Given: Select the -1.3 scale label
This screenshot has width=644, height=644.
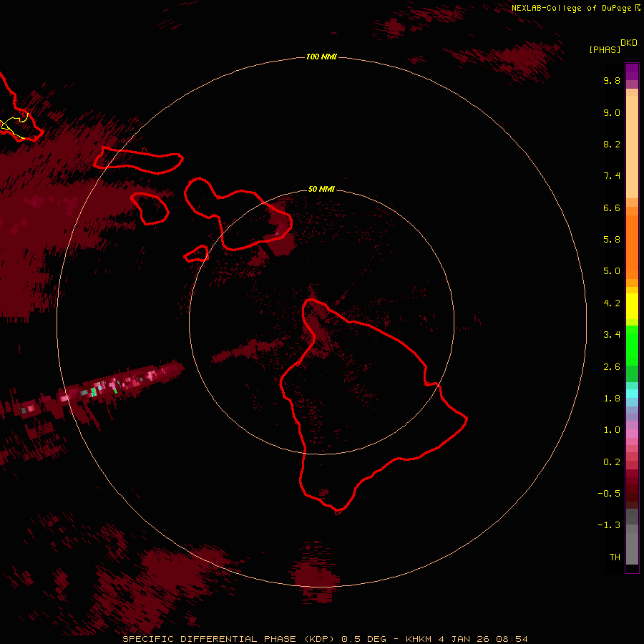Looking at the screenshot, I should coord(609,525).
